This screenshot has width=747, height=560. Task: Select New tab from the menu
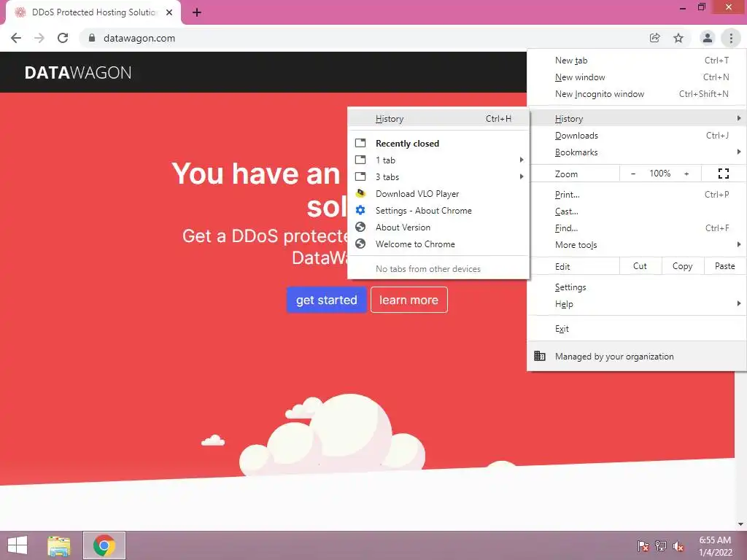[636, 61]
